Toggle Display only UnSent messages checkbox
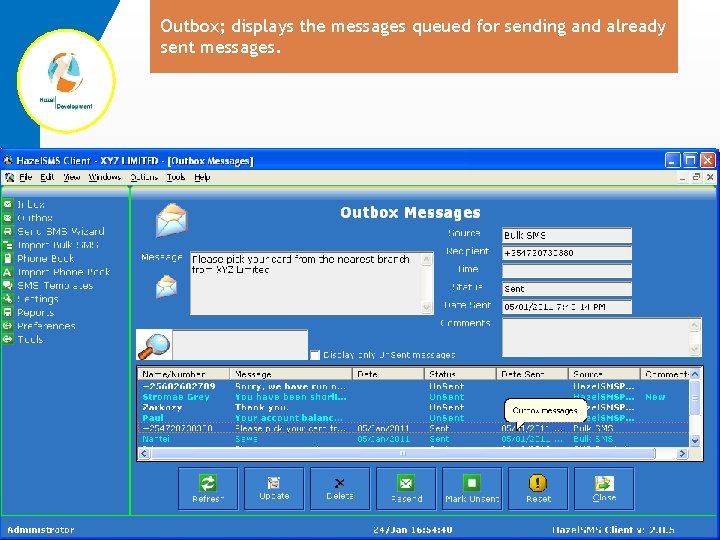The width and height of the screenshot is (720, 540). [x=315, y=355]
